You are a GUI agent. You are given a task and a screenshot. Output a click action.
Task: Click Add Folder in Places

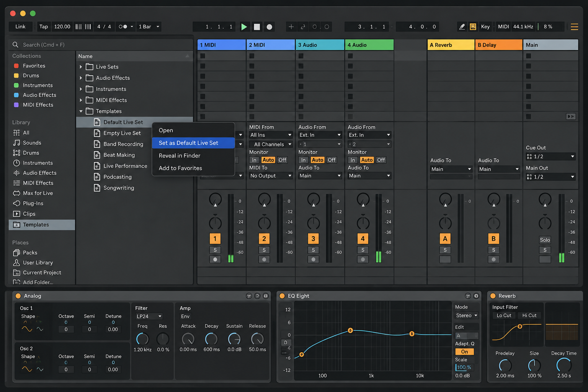point(33,282)
